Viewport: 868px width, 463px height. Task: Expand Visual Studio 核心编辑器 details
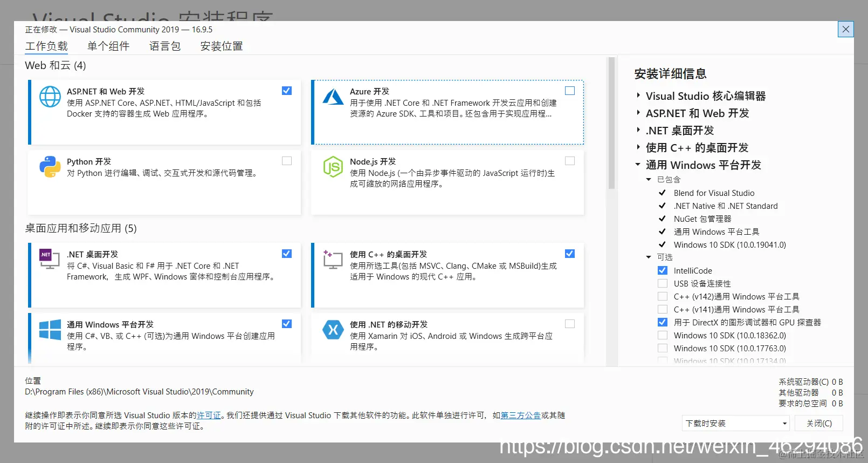[x=638, y=96]
